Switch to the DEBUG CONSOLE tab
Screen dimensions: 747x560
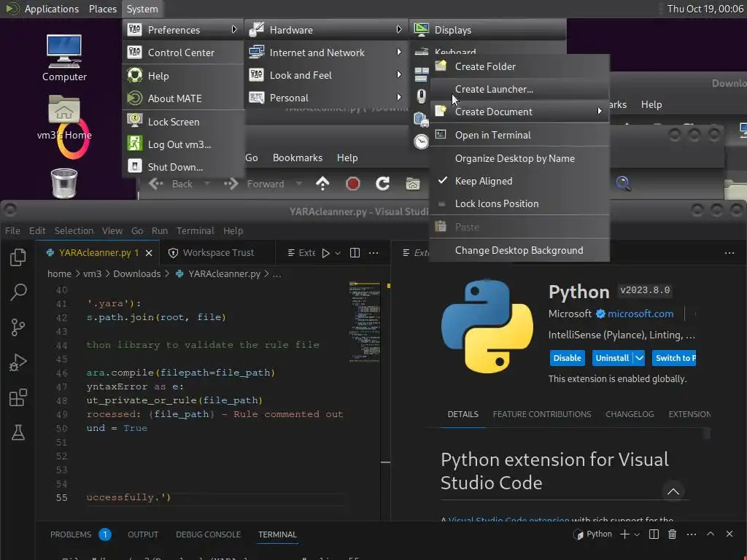[208, 534]
